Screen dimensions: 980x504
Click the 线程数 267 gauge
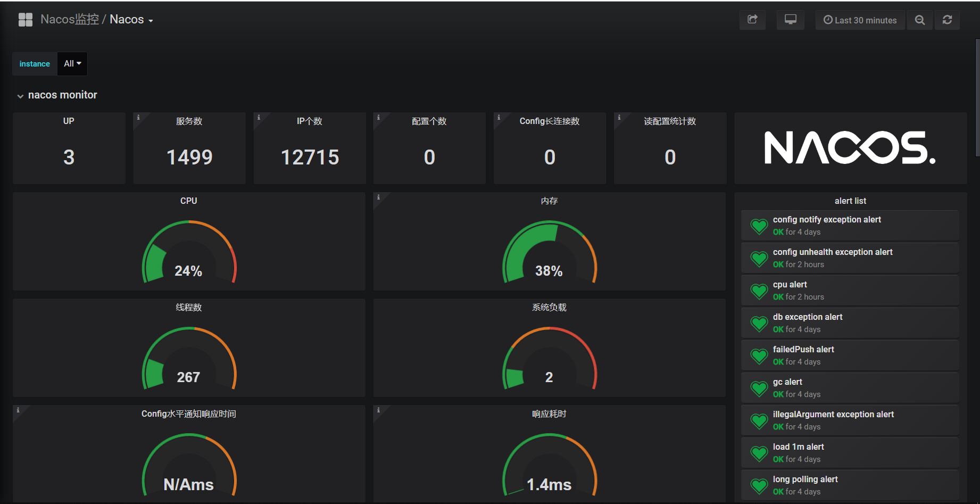click(189, 358)
